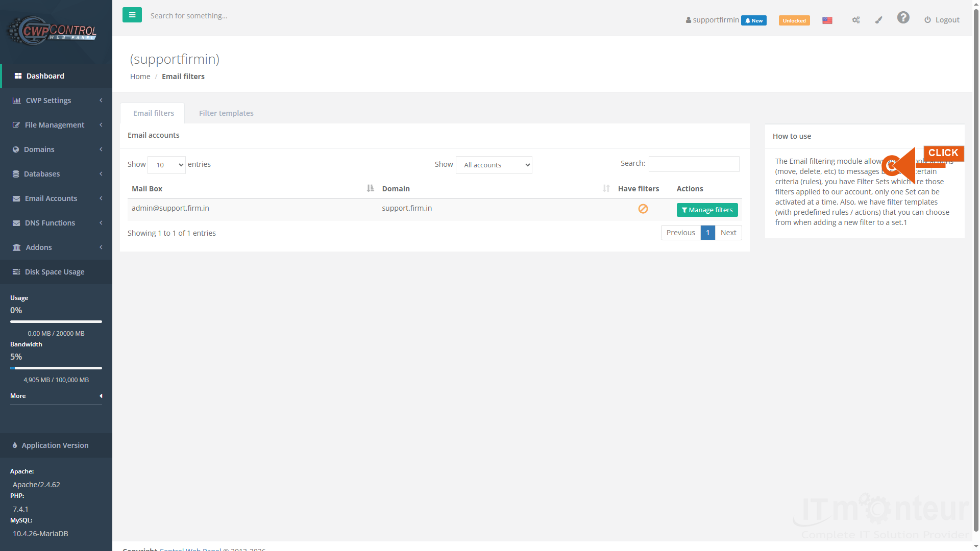The width and height of the screenshot is (980, 551).
Task: Expand the CWP Settings menu chevron
Action: pyautogui.click(x=101, y=101)
